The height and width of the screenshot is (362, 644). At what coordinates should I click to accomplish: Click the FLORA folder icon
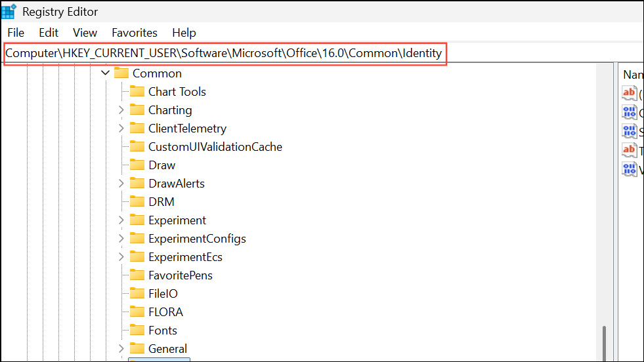click(x=137, y=312)
